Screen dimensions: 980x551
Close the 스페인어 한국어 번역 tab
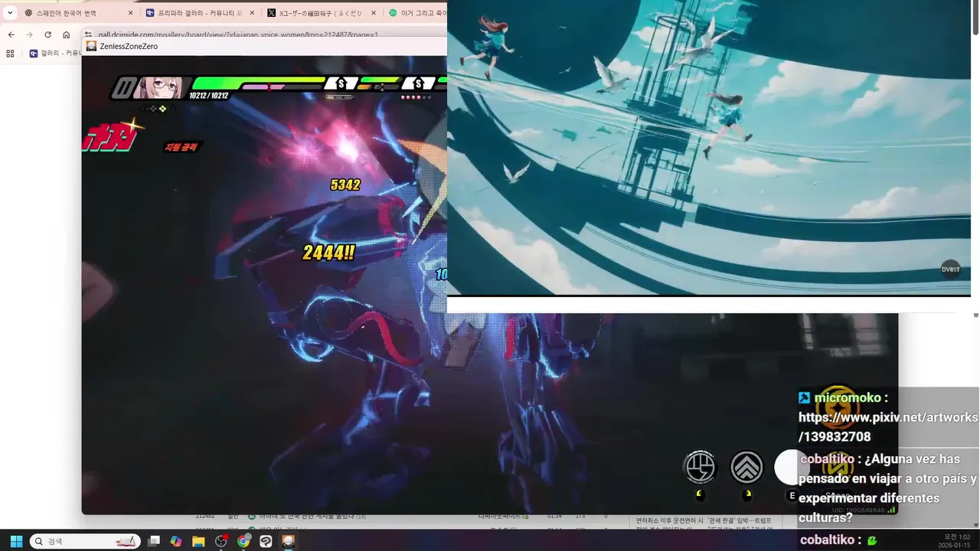click(x=131, y=13)
